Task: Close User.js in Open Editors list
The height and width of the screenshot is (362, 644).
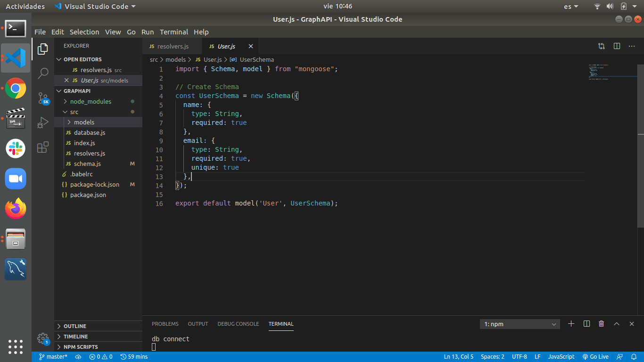Action: 66,80
